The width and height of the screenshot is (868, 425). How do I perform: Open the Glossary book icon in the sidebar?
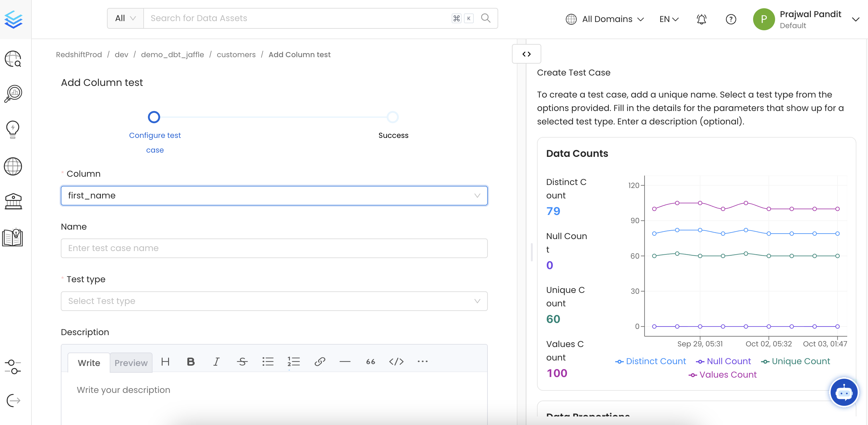click(x=13, y=238)
